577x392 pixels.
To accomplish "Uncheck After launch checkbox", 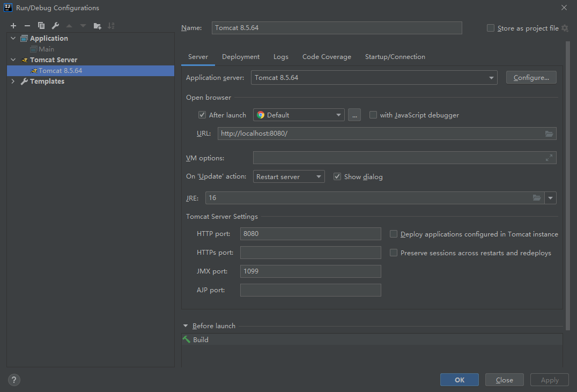I will (x=202, y=115).
